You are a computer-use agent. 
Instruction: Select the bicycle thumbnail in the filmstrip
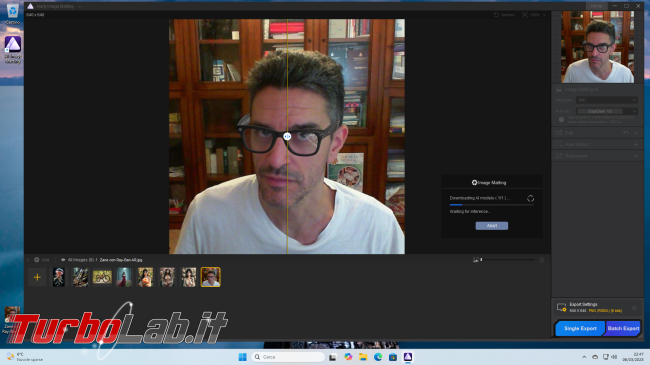coord(102,277)
